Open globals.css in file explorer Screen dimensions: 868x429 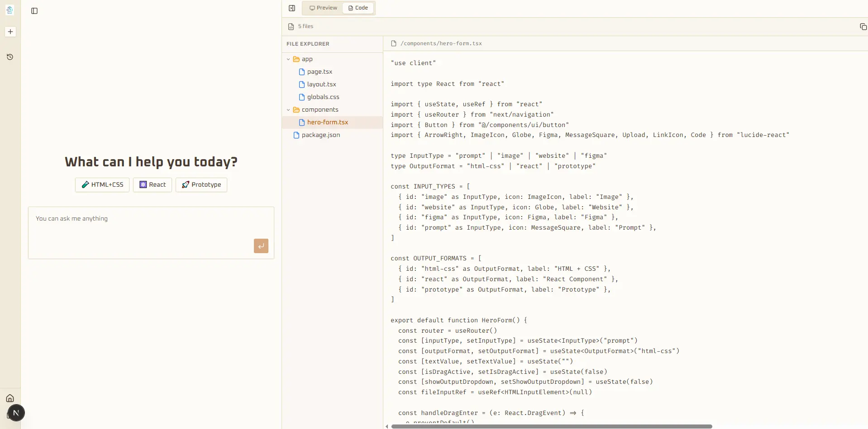click(x=332, y=97)
